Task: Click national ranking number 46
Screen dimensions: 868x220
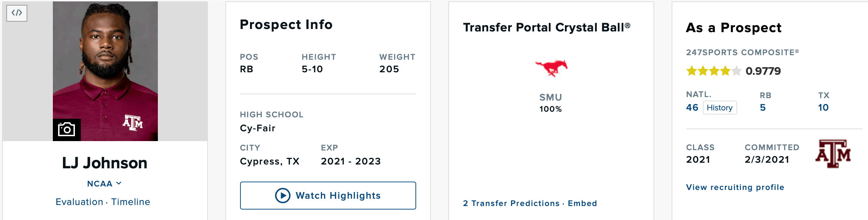Action: pyautogui.click(x=692, y=108)
